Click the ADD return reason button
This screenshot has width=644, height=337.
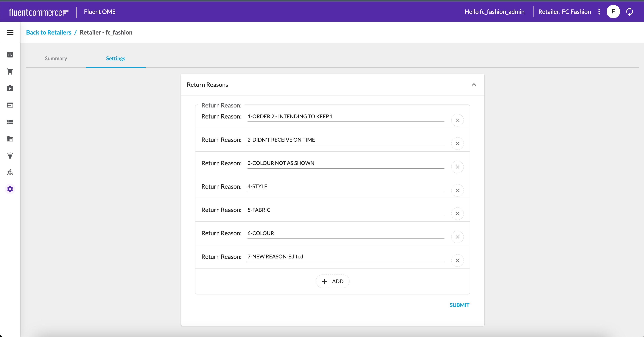[332, 281]
